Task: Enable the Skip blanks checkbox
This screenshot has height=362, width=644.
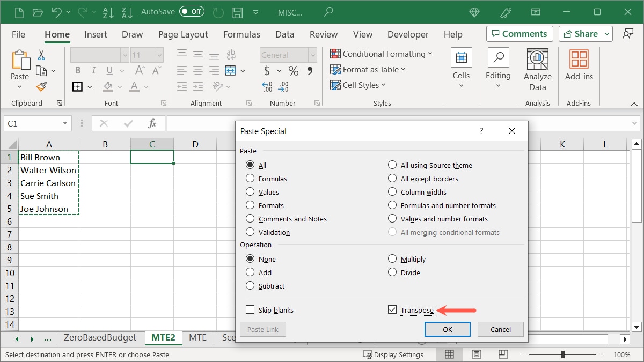Action: pyautogui.click(x=250, y=310)
